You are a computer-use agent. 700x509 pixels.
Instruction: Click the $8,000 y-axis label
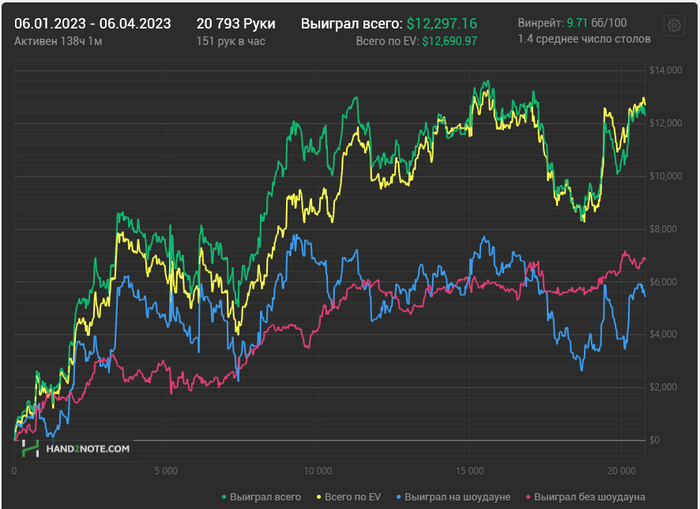(666, 229)
